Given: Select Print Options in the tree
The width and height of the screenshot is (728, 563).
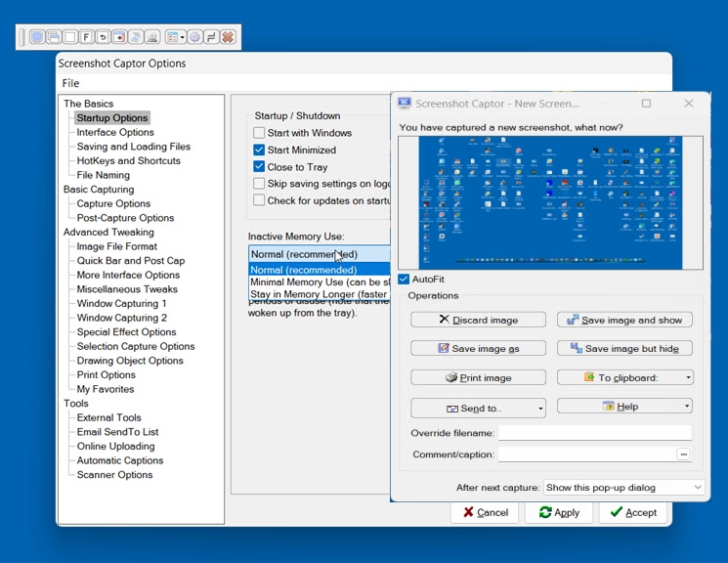Looking at the screenshot, I should point(107,375).
